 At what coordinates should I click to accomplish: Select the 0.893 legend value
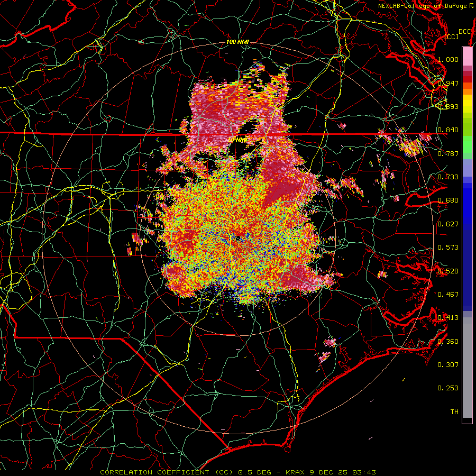[x=448, y=106]
